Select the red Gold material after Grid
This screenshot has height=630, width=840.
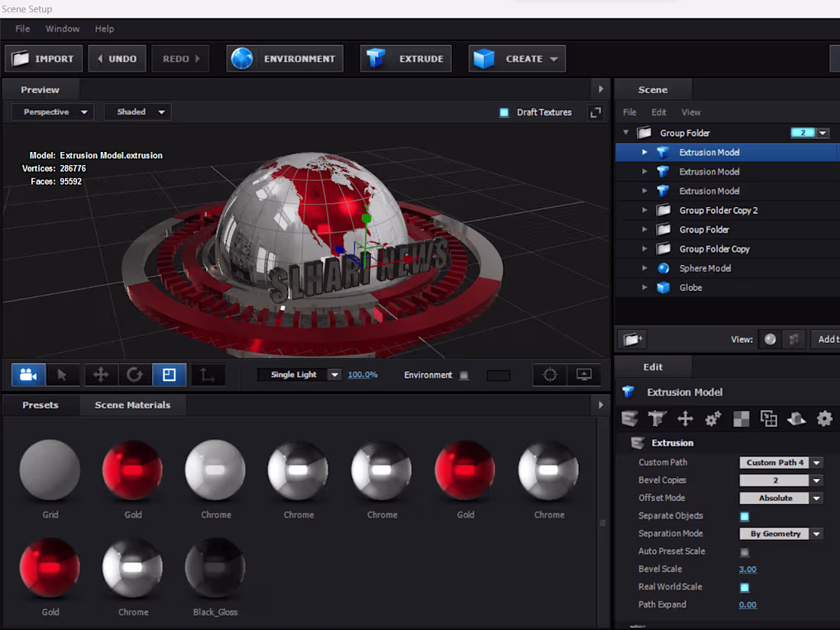coord(132,470)
